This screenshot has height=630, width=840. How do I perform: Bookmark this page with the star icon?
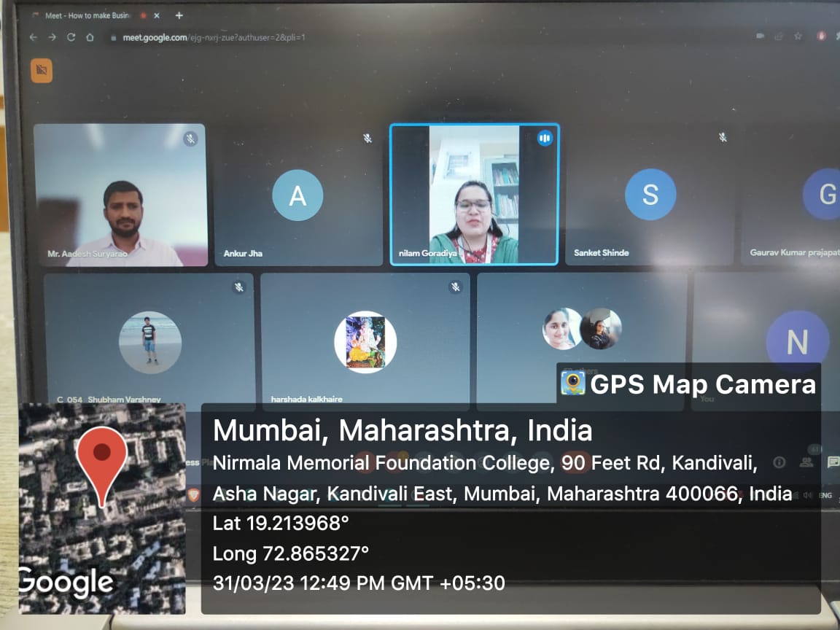(798, 36)
